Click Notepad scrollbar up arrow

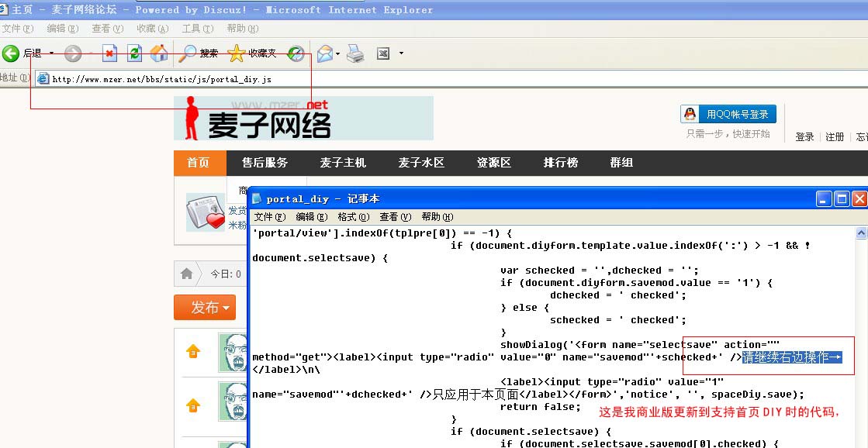(860, 233)
